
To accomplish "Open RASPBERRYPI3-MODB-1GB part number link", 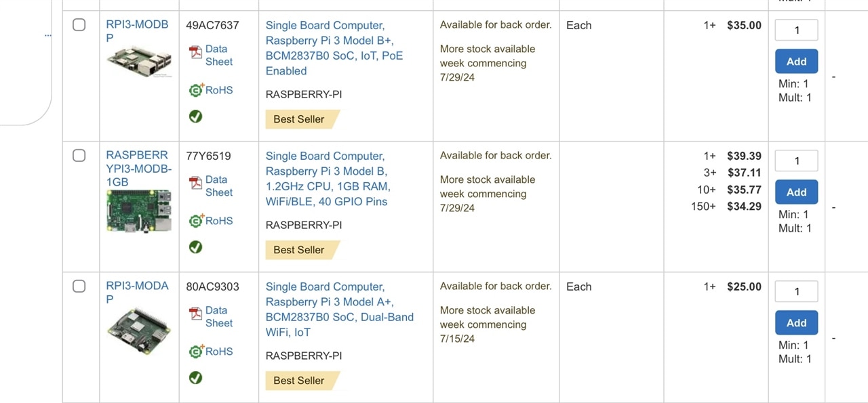I will 138,168.
